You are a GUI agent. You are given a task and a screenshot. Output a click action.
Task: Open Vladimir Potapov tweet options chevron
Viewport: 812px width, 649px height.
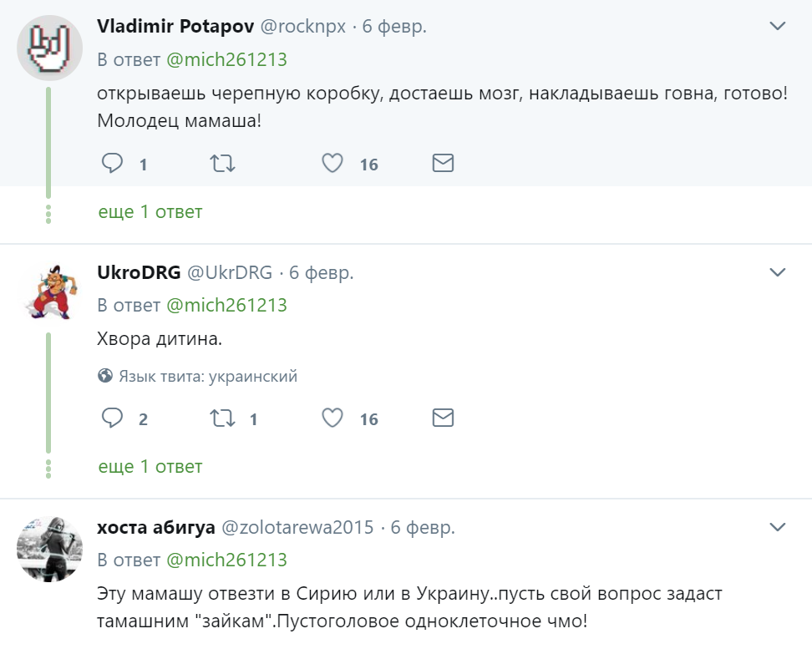[778, 27]
